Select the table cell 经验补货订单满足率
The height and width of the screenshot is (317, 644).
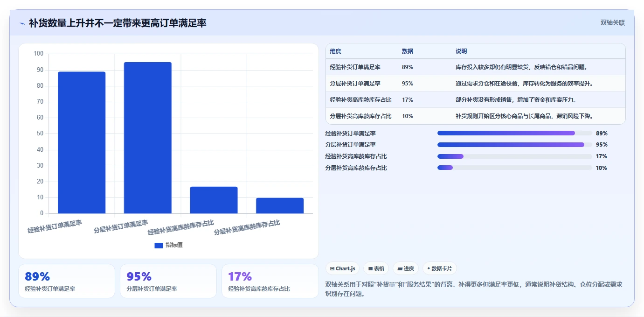tap(355, 67)
